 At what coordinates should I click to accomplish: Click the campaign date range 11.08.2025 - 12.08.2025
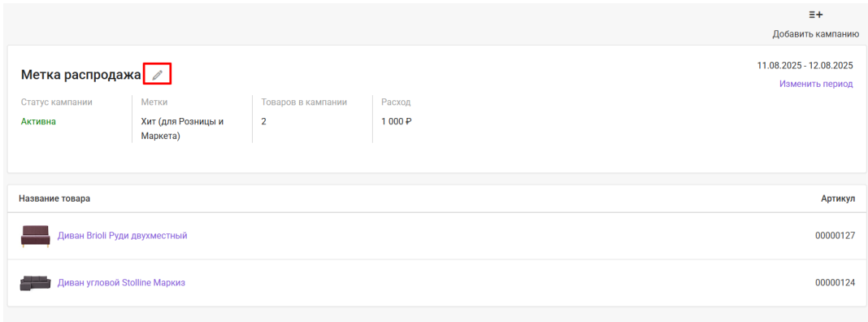[805, 65]
